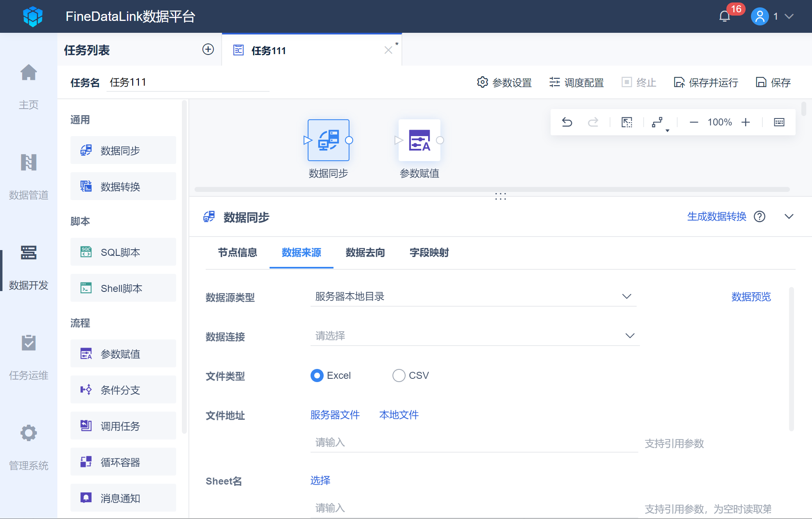Click the zoom in plus icon
Image resolution: width=812 pixels, height=519 pixels.
(x=746, y=122)
